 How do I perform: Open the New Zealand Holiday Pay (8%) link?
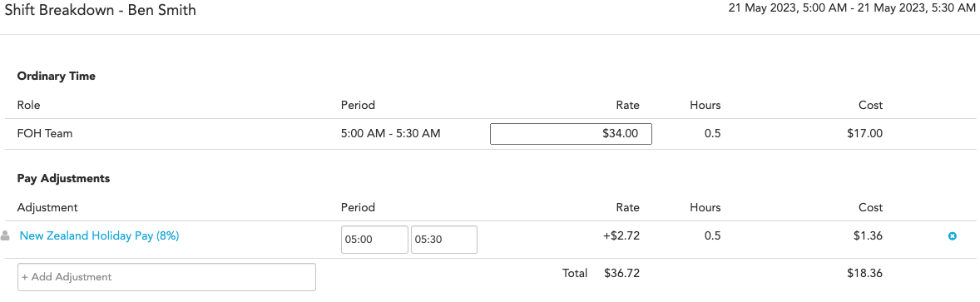pos(99,236)
